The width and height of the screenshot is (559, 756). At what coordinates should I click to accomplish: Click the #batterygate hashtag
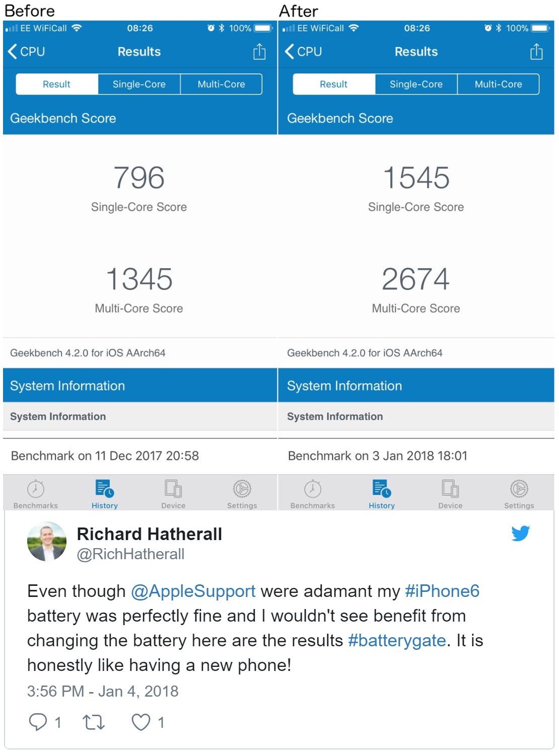396,640
